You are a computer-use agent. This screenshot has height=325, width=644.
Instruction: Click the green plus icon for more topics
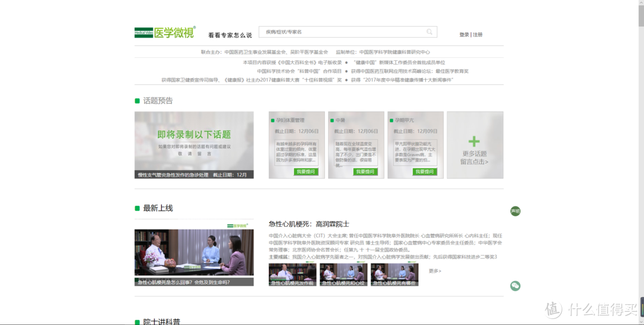coord(474,141)
